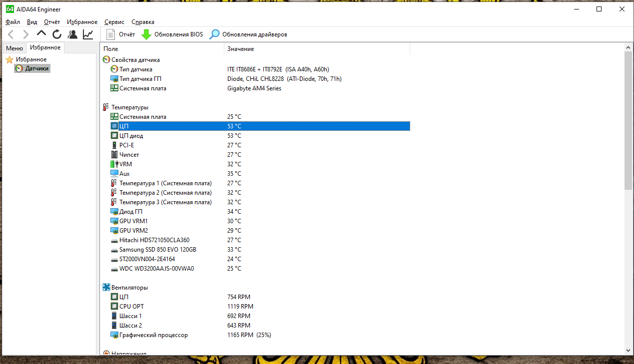
Task: Go back with the left arrow toolbar icon
Action: 11,34
